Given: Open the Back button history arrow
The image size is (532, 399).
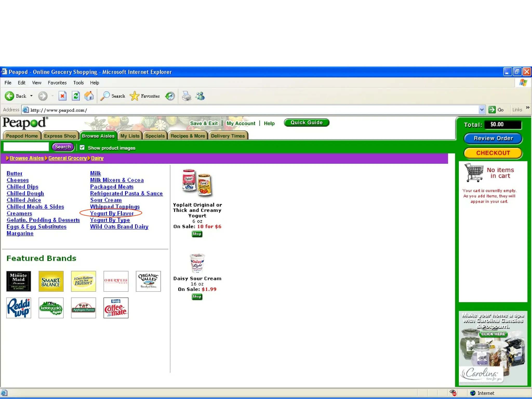Looking at the screenshot, I should (x=31, y=96).
